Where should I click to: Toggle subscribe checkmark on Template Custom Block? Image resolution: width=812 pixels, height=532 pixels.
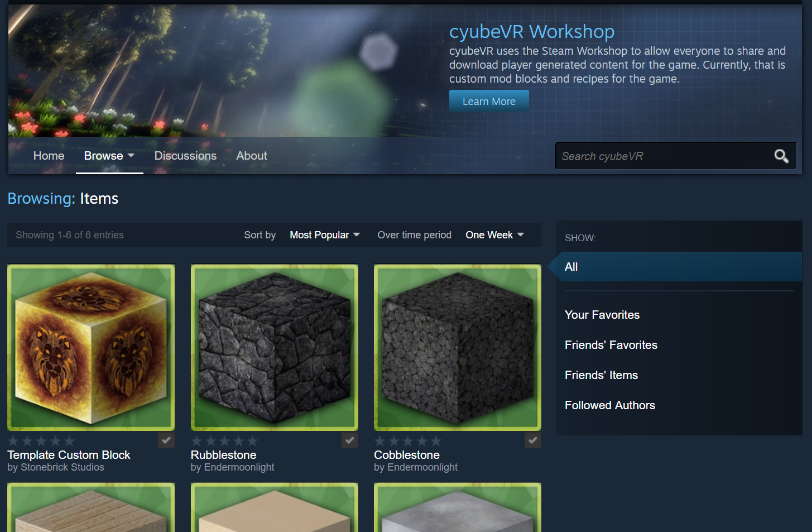click(x=166, y=440)
